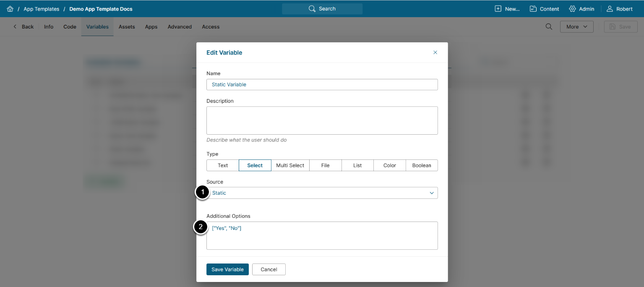Viewport: 644px width, 287px height.
Task: Open the More dropdown menu
Action: [x=576, y=27]
